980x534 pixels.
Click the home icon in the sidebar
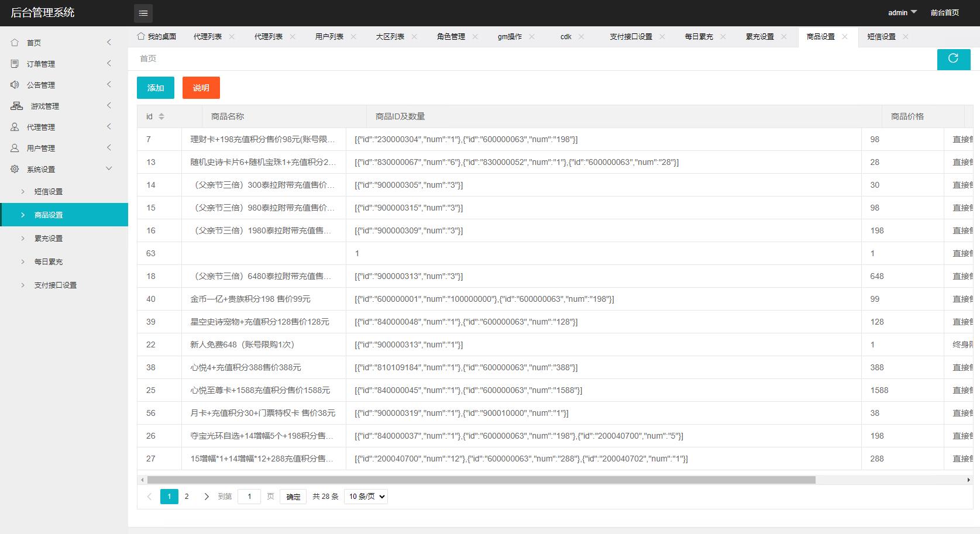[15, 43]
